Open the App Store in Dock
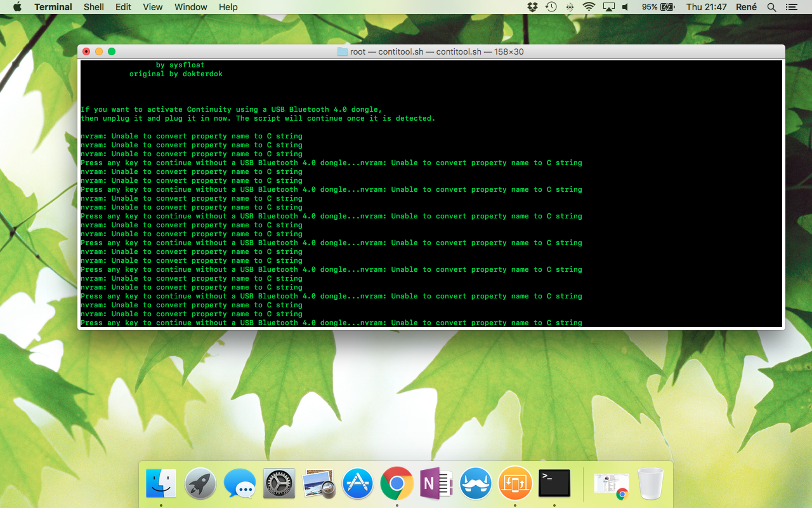Image resolution: width=812 pixels, height=508 pixels. [x=358, y=484]
